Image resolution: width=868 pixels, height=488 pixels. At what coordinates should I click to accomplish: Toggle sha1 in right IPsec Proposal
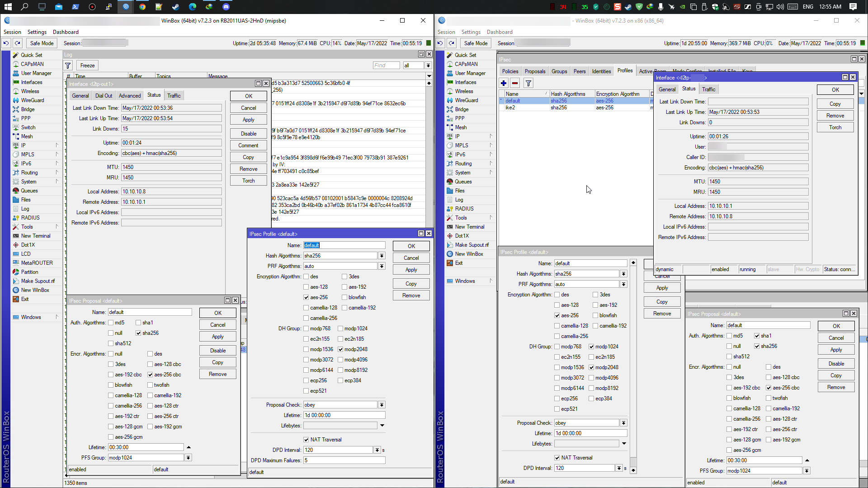click(x=757, y=336)
